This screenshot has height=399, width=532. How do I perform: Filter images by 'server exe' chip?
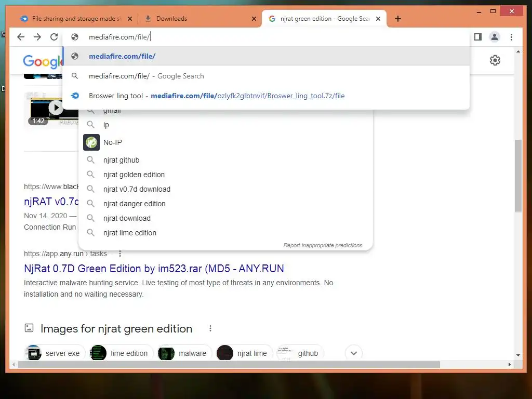point(54,353)
